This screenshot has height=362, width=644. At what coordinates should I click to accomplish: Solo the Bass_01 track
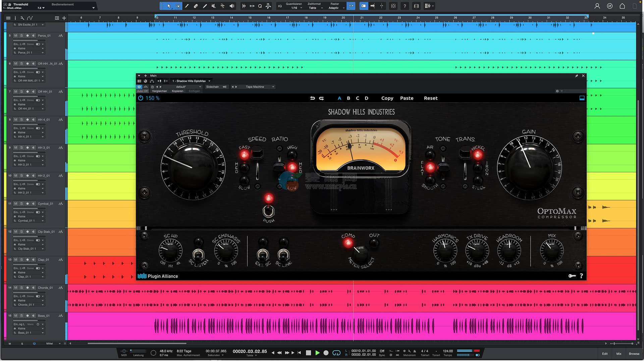[21, 316]
